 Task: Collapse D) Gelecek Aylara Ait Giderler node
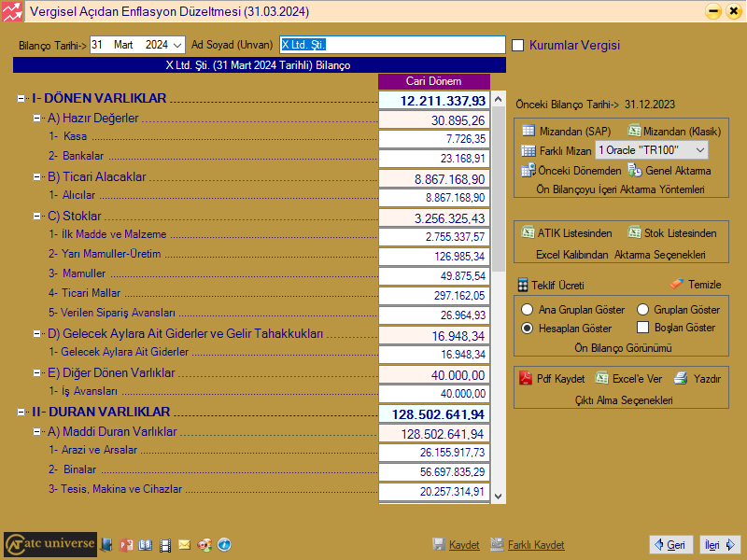tap(36, 334)
